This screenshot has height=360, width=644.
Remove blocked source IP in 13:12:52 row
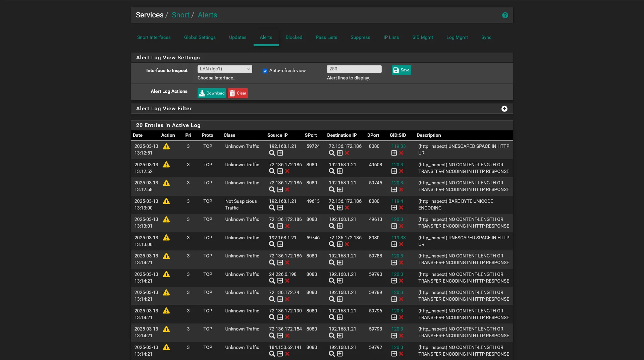[x=287, y=171]
